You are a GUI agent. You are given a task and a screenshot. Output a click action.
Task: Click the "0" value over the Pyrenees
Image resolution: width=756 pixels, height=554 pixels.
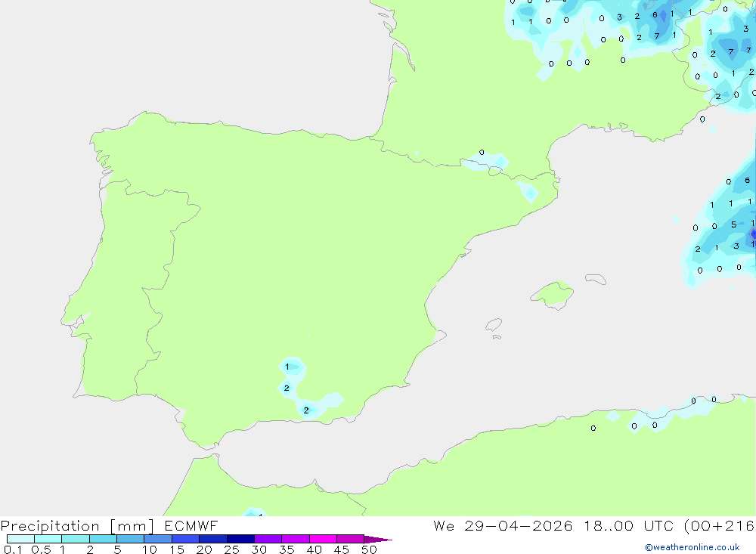[x=482, y=153]
